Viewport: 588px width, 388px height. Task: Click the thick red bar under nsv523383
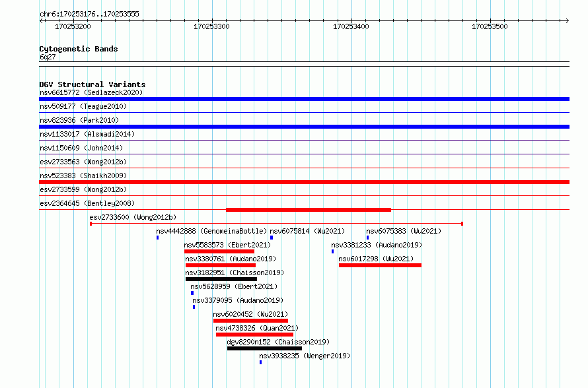pos(304,182)
